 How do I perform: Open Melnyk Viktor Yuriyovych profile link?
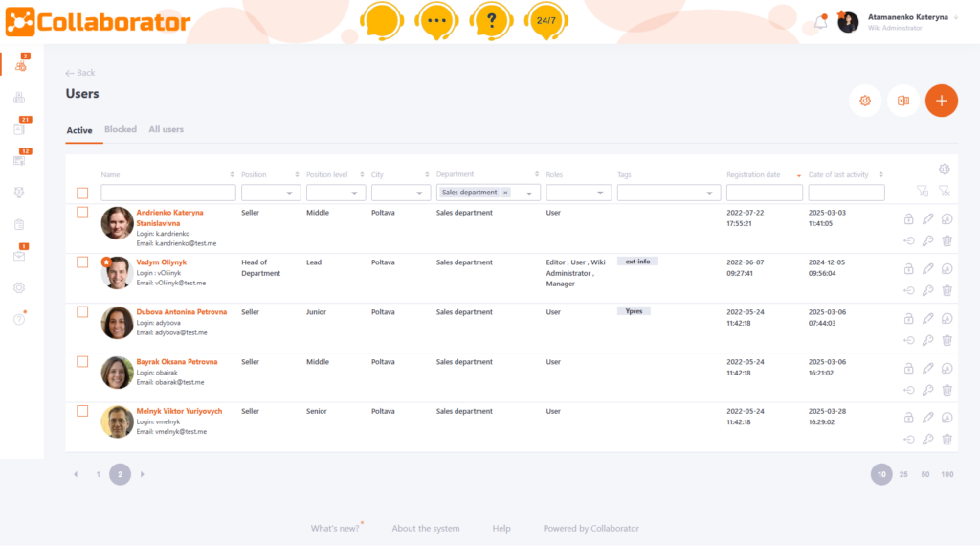pos(179,411)
